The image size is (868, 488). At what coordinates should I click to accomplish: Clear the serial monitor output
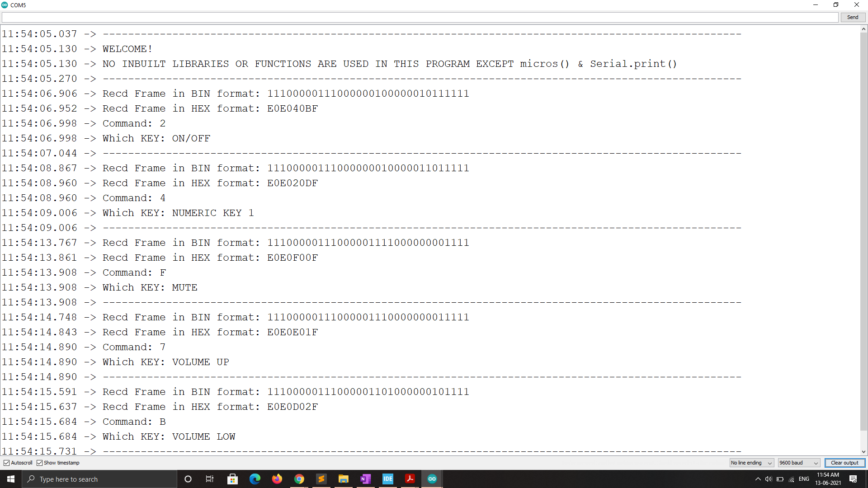(x=844, y=463)
